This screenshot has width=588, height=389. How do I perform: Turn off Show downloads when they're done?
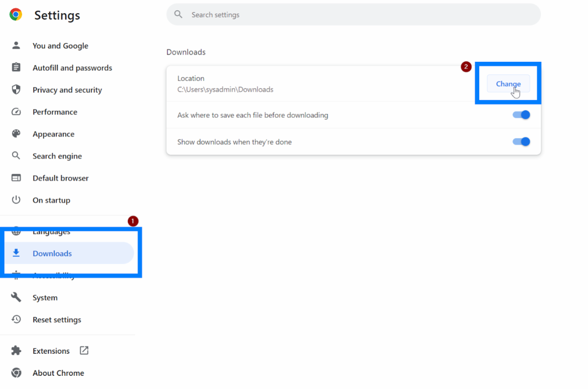click(521, 142)
